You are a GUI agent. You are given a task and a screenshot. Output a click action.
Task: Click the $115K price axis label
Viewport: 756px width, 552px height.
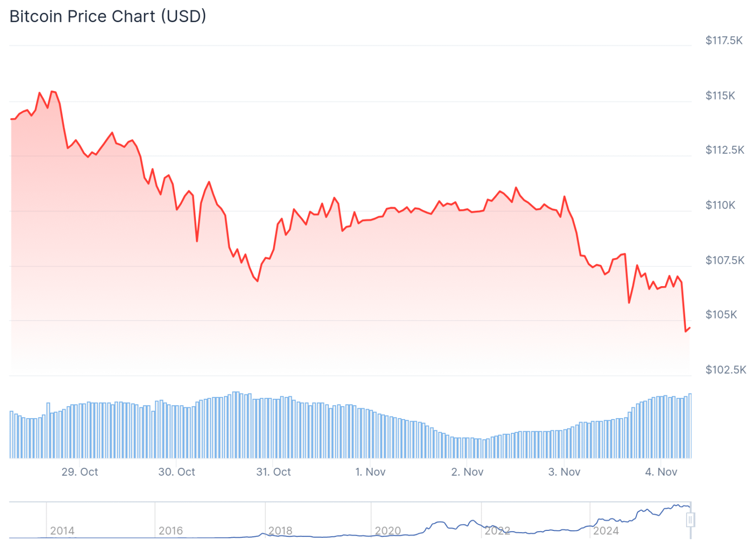pyautogui.click(x=721, y=96)
